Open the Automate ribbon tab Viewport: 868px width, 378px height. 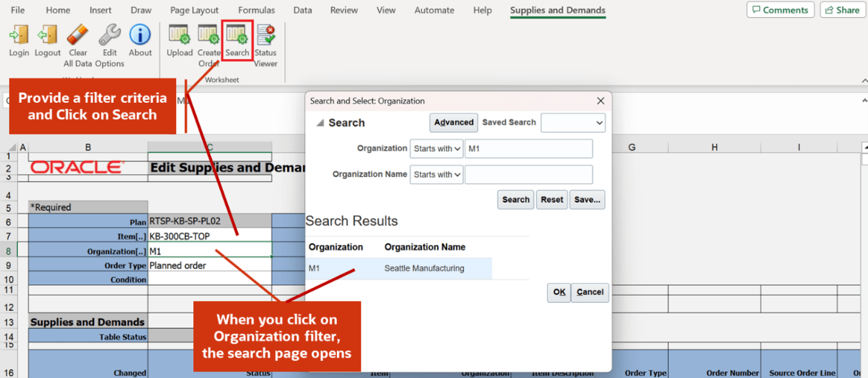pyautogui.click(x=434, y=10)
